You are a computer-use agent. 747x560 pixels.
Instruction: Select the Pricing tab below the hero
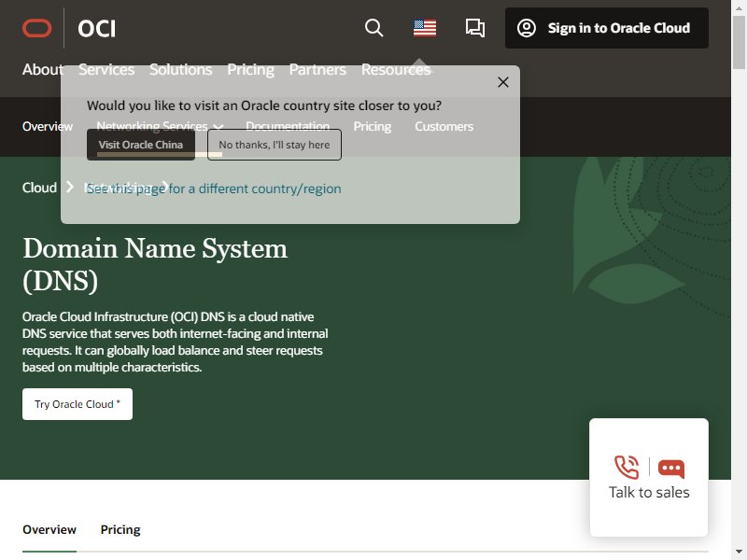(120, 529)
